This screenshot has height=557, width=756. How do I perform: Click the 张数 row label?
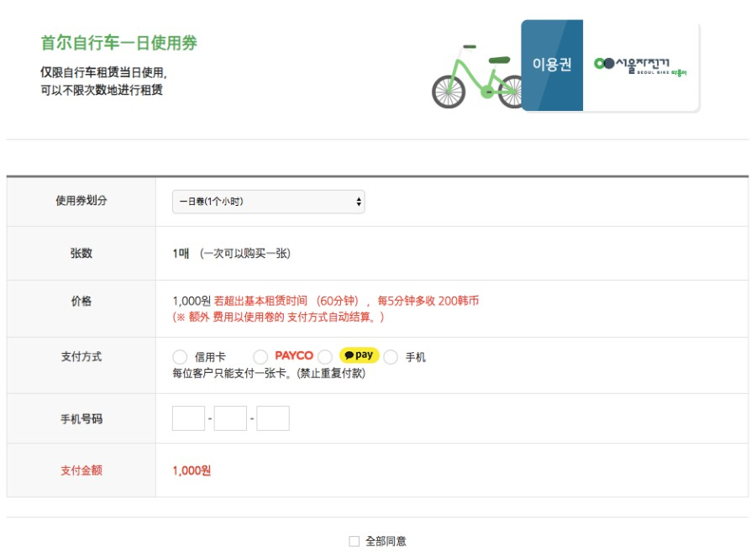click(81, 253)
